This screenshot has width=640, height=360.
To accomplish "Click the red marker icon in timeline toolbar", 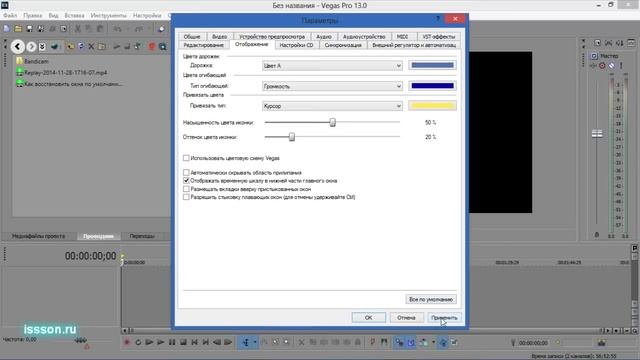I will (372, 342).
